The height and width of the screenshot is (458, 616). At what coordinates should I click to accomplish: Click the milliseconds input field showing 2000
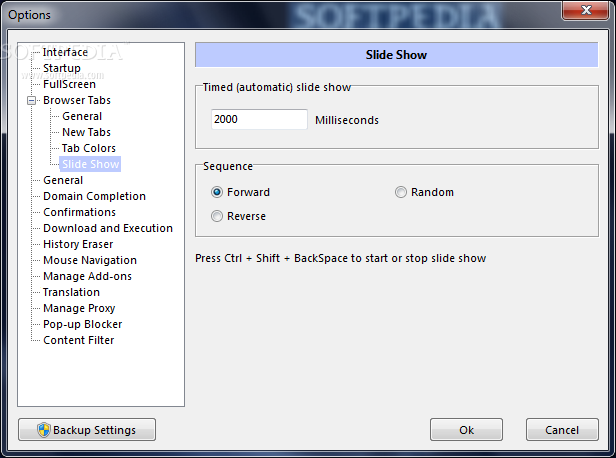[259, 119]
